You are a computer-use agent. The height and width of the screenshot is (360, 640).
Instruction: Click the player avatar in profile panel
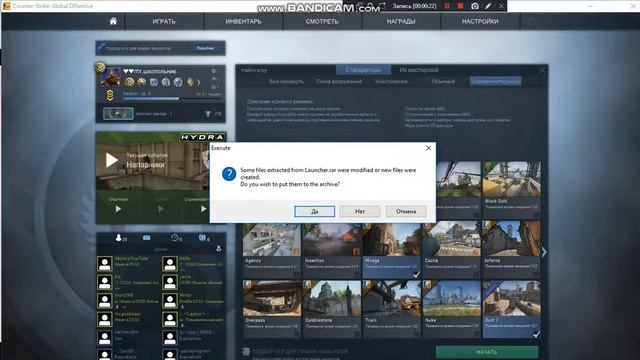pyautogui.click(x=110, y=78)
